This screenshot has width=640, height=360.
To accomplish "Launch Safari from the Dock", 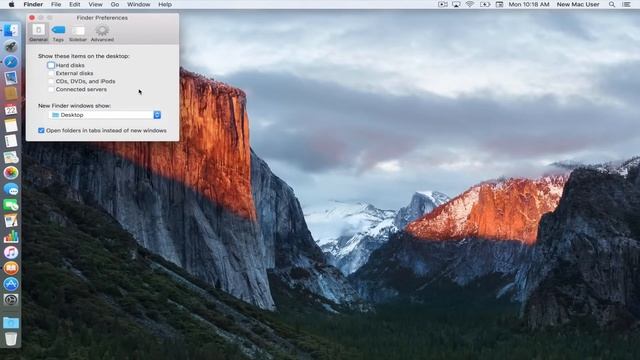I will click(11, 62).
